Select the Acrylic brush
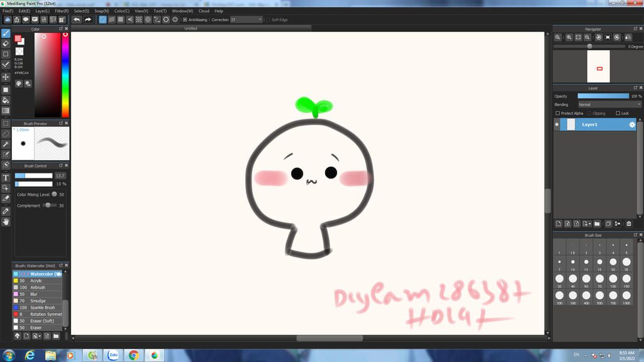 pos(37,281)
